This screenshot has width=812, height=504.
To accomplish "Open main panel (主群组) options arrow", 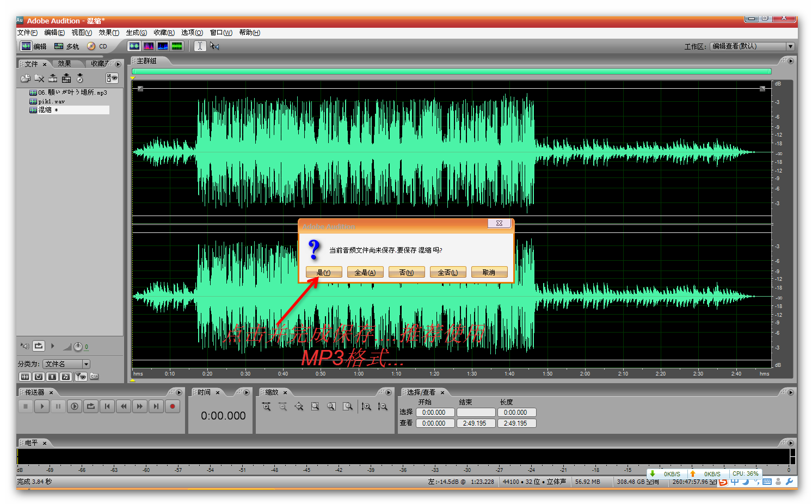I will pos(791,61).
